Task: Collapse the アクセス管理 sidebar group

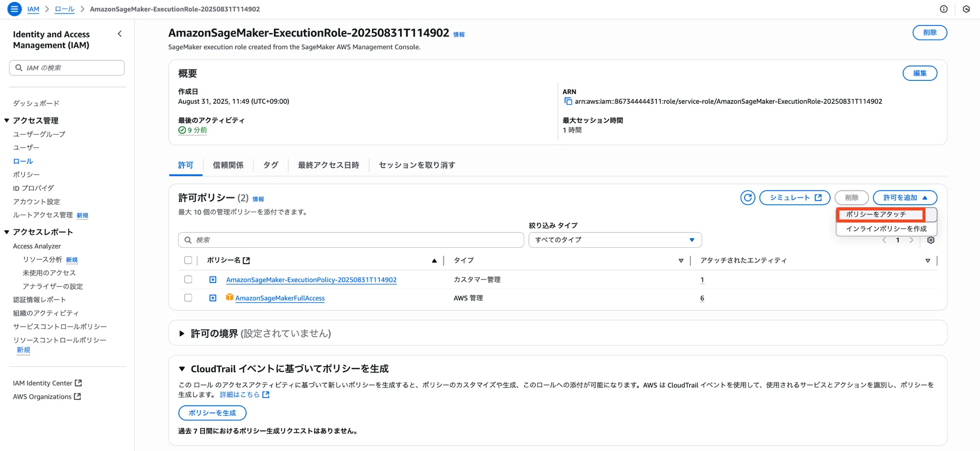Action: 7,121
